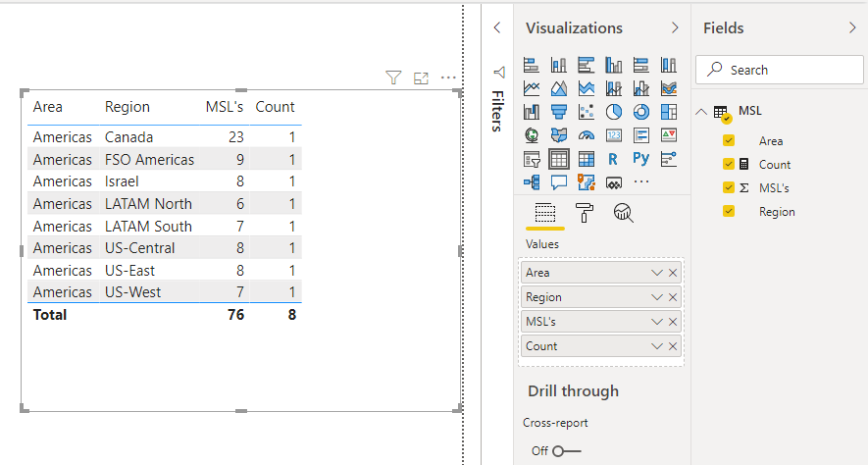The width and height of the screenshot is (868, 465).
Task: Select the Key influencers visual
Action: click(669, 160)
